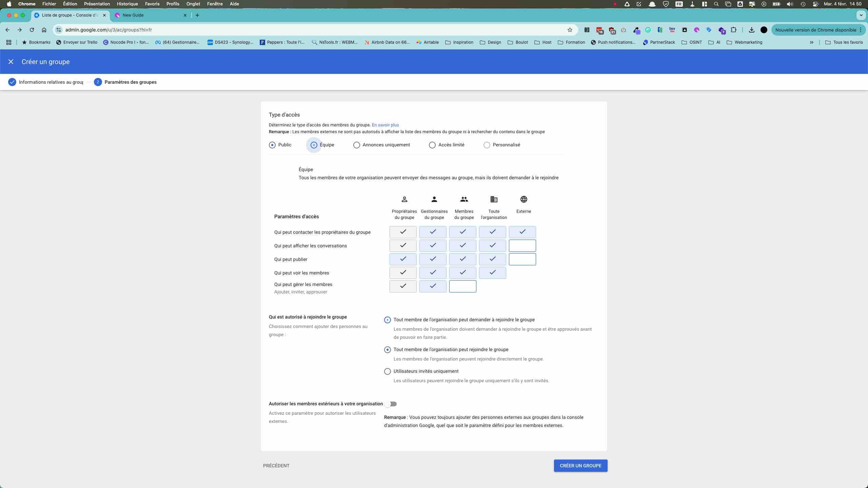Open the Airtable bookmark
Image resolution: width=868 pixels, height=488 pixels.
pos(428,42)
